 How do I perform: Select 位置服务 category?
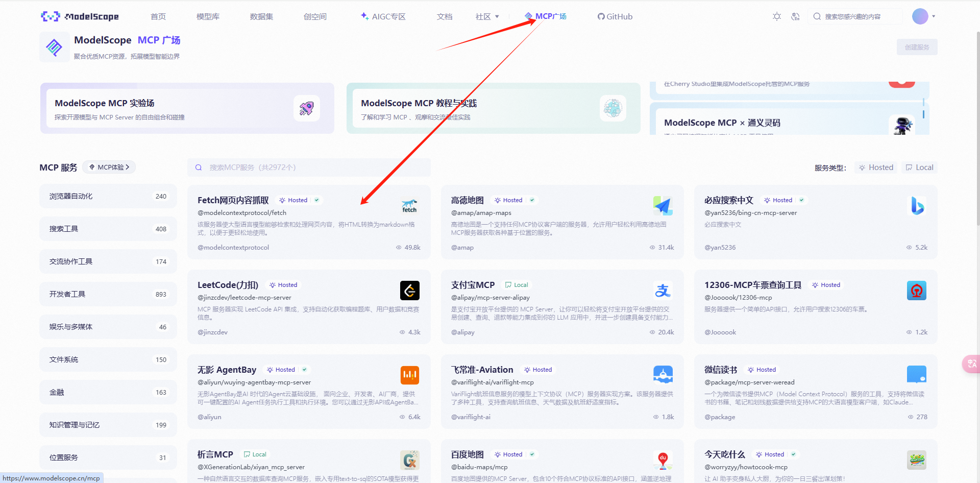[108, 457]
